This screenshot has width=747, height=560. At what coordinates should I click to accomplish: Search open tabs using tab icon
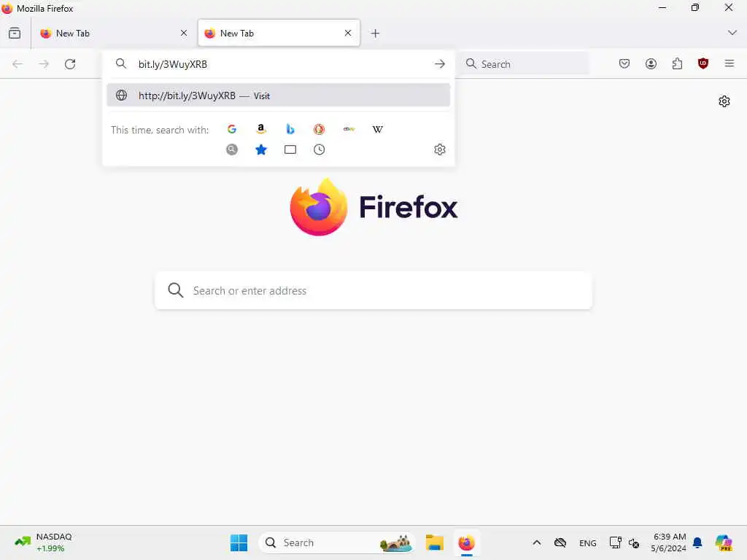click(290, 149)
